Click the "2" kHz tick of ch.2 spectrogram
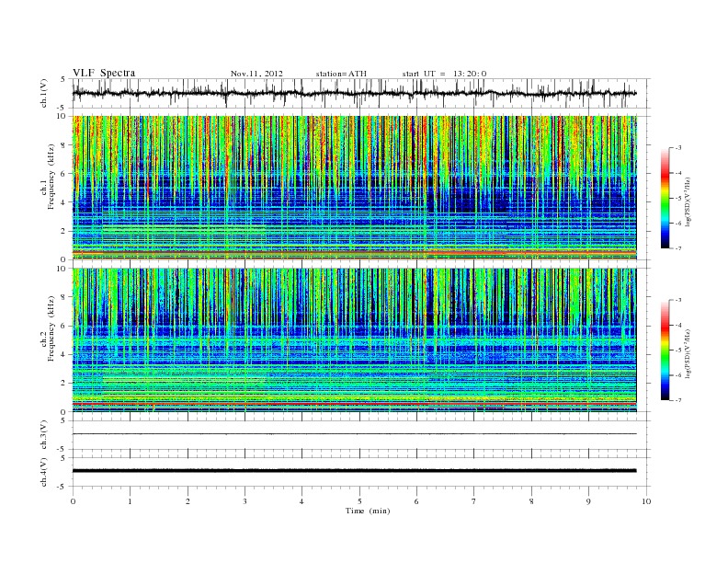This screenshot has height=563, width=728. [x=63, y=384]
